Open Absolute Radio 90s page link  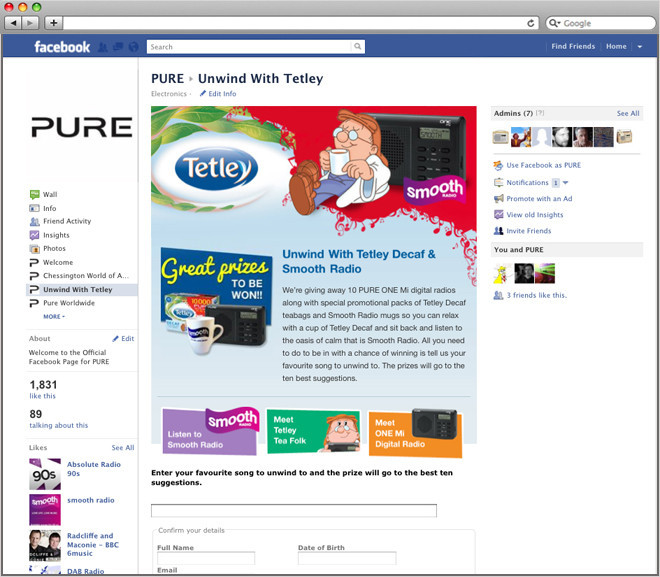[x=94, y=469]
